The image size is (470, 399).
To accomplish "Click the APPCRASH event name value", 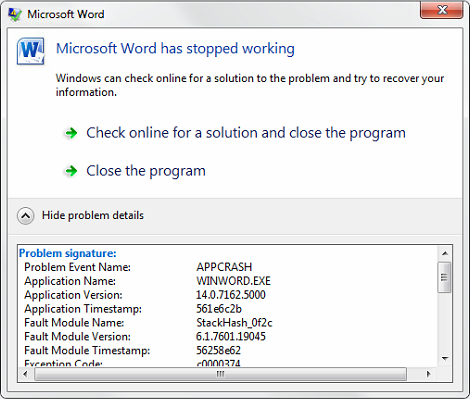I will tap(224, 267).
